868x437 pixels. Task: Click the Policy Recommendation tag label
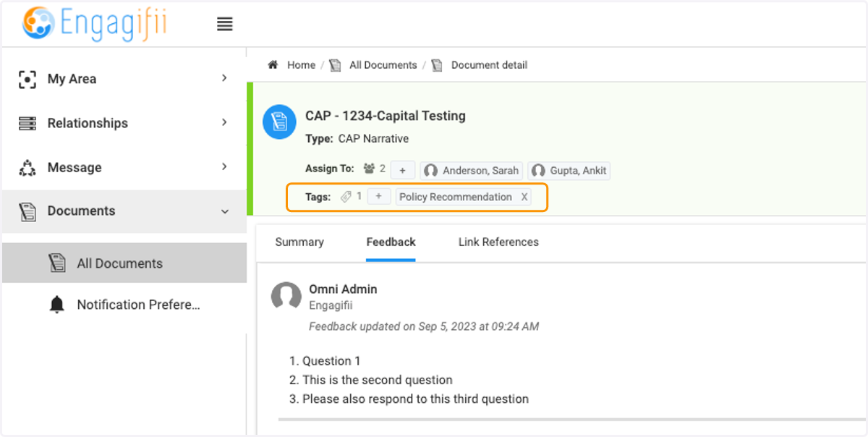[x=456, y=197]
